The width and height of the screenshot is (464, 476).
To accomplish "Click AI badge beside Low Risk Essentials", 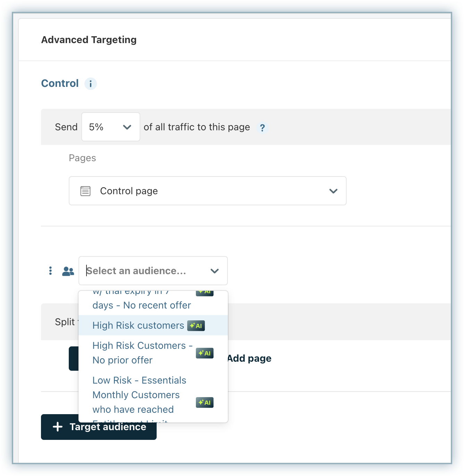I will pos(205,403).
